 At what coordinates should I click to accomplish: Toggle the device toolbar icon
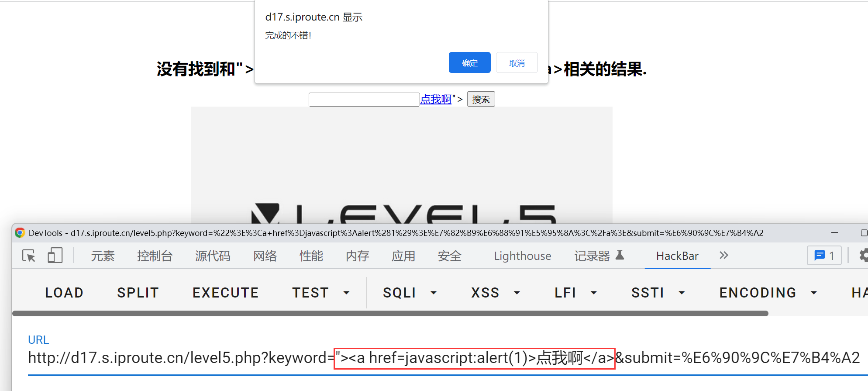[55, 256]
